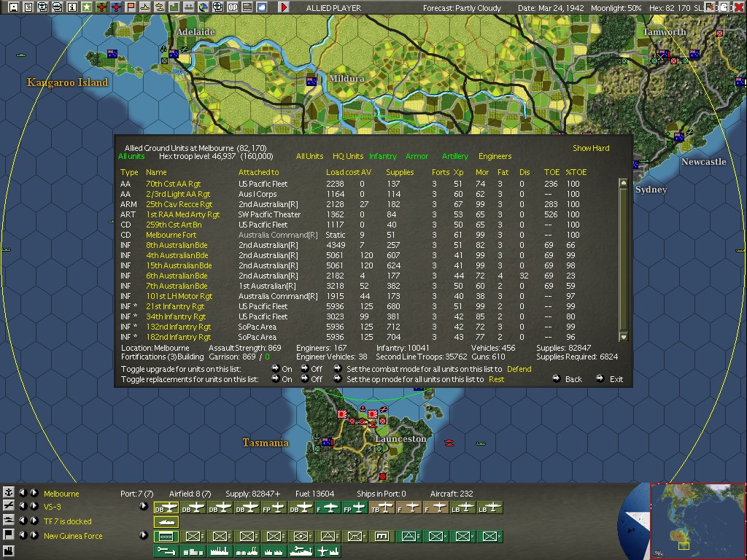Image resolution: width=747 pixels, height=560 pixels.
Task: Turn replacements Off for listed units
Action: point(305,378)
